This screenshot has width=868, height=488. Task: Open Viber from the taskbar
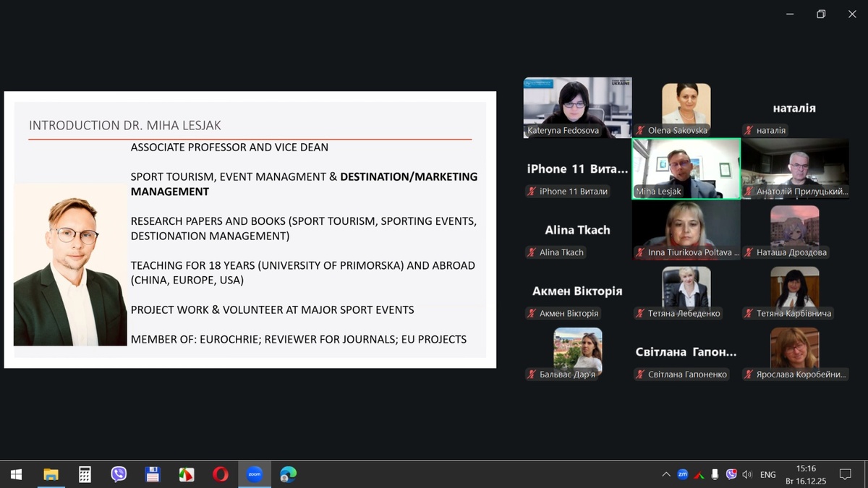119,475
